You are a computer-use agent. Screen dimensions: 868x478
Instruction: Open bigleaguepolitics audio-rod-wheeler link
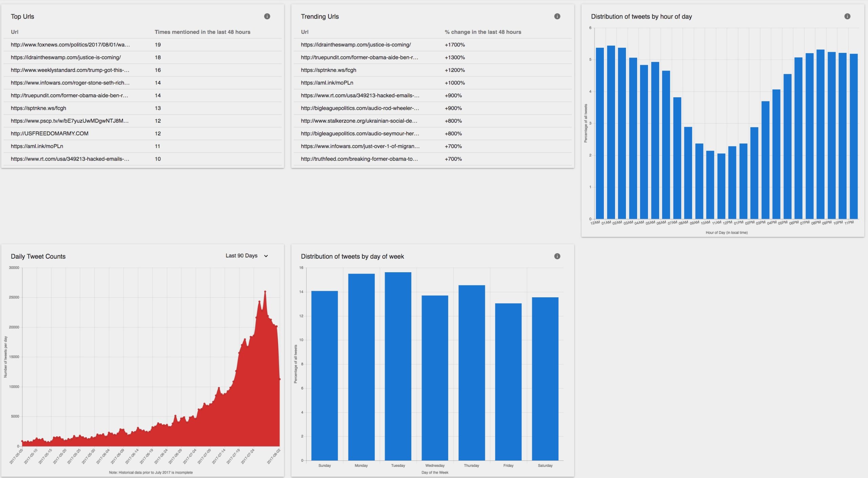click(359, 108)
